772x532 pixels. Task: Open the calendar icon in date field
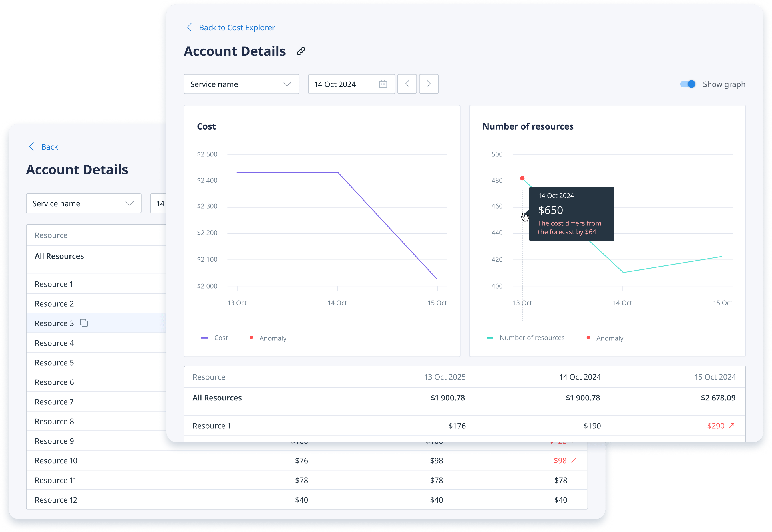(x=383, y=84)
